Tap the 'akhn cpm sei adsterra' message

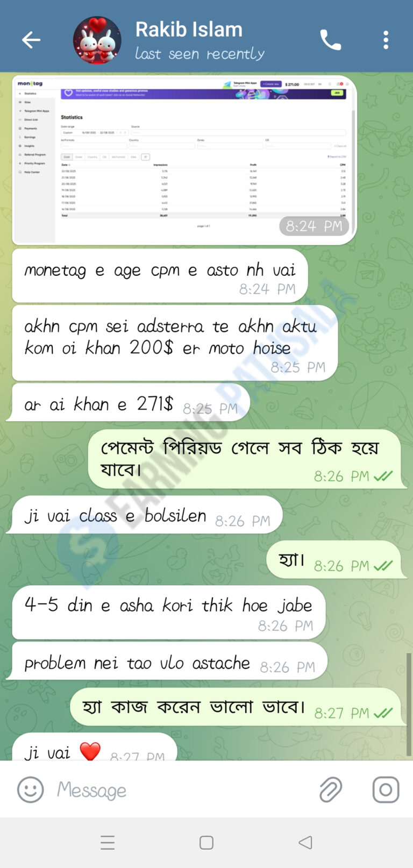coord(175,343)
